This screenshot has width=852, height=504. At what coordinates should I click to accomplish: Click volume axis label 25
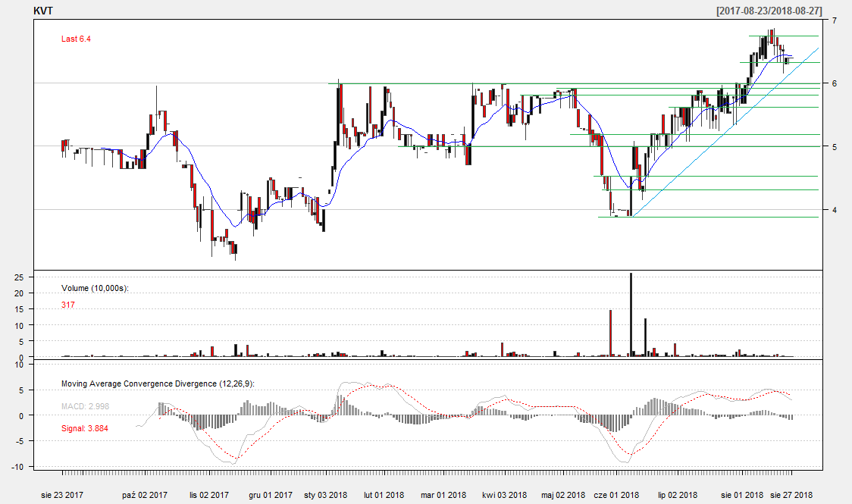click(19, 277)
